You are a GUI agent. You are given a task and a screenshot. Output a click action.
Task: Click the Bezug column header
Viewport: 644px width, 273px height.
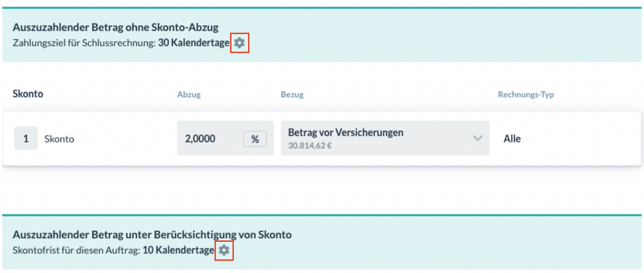click(x=292, y=94)
